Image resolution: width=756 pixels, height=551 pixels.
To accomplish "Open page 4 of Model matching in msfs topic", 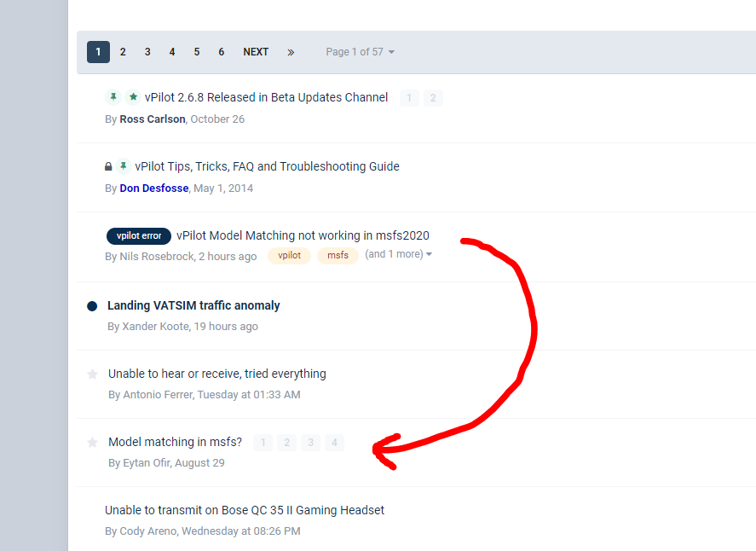I will pos(335,443).
